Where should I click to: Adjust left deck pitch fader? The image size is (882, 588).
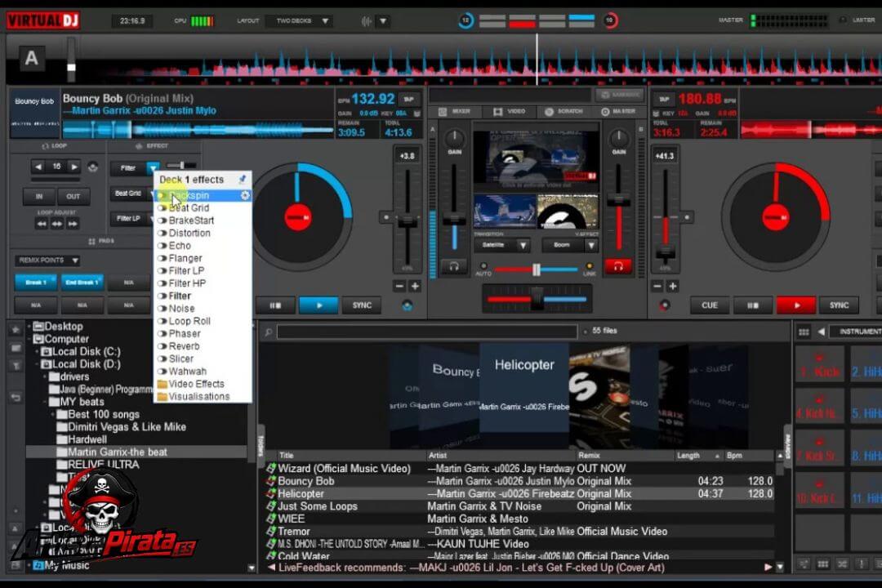407,221
